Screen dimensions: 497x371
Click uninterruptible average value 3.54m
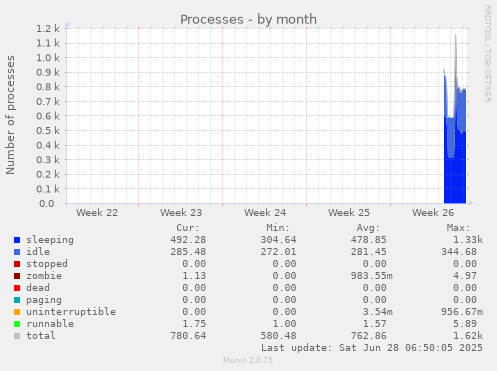point(378,312)
